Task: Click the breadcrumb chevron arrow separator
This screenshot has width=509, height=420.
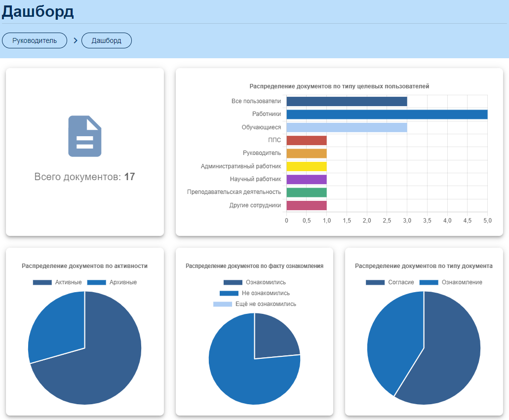Action: (x=76, y=40)
